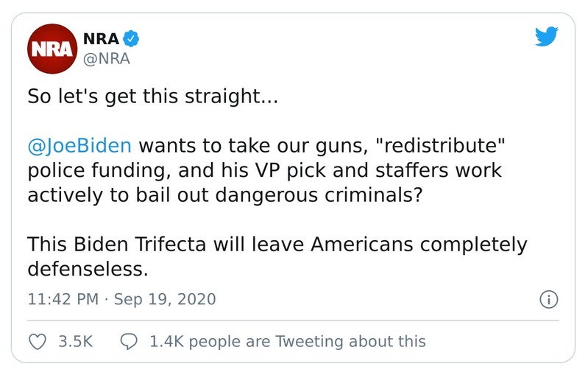
Task: Like the tweet with heart icon
Action: (x=36, y=341)
